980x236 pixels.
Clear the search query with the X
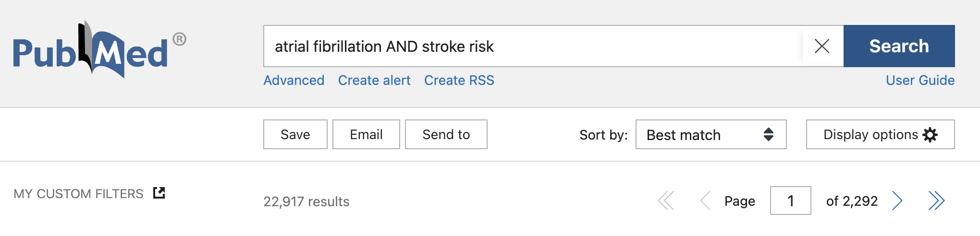pos(822,46)
